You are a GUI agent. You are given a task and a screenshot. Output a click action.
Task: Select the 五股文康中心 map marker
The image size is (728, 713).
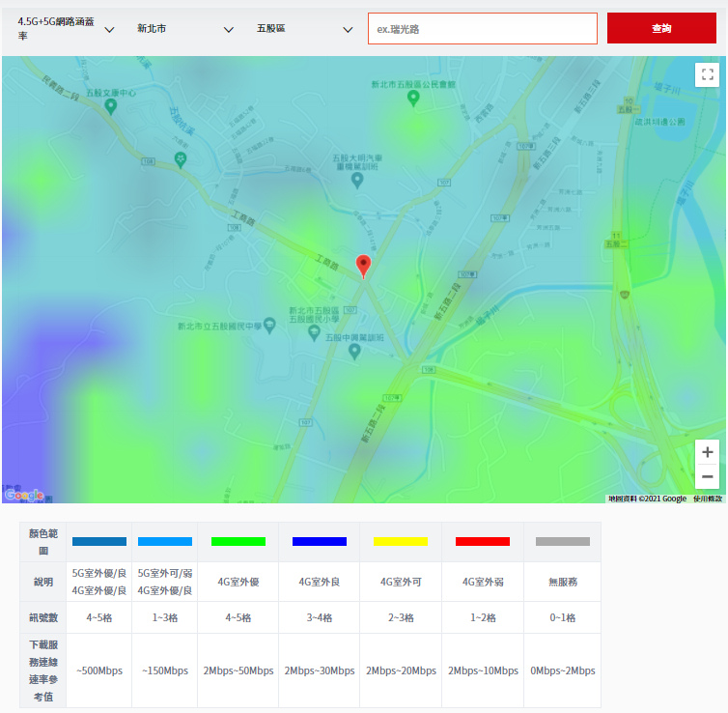111,106
